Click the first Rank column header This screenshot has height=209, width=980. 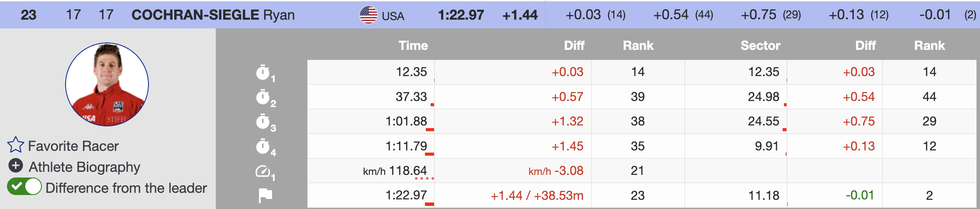638,45
